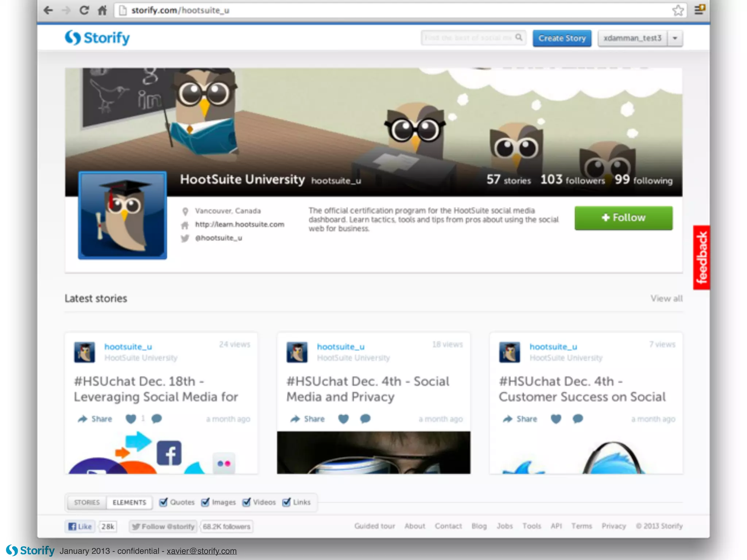The width and height of the screenshot is (747, 560).
Task: Go back with the browser back arrow
Action: pos(48,10)
